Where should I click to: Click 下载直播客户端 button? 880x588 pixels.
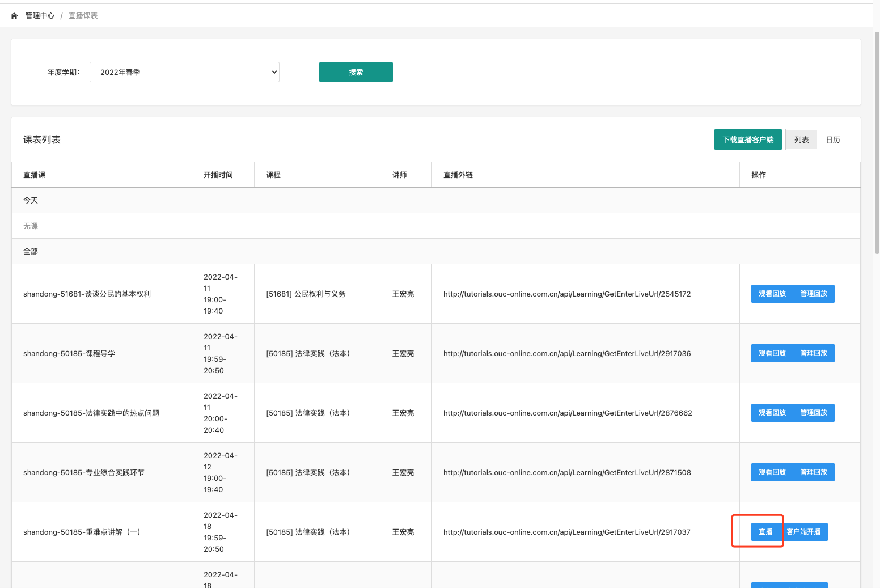tap(748, 139)
